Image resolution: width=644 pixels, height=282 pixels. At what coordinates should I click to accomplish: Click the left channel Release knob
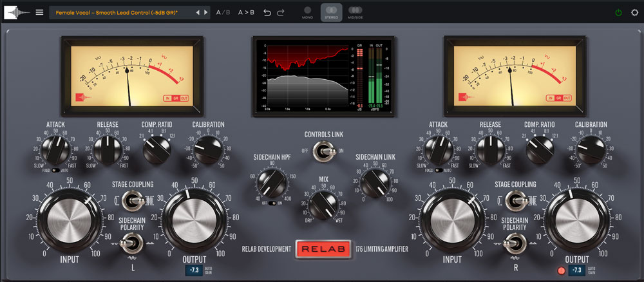108,150
